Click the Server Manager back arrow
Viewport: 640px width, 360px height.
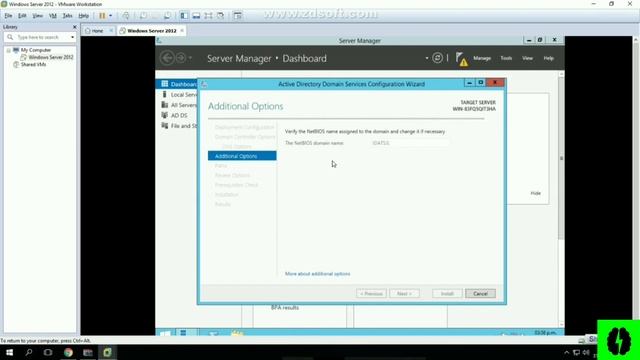click(167, 58)
